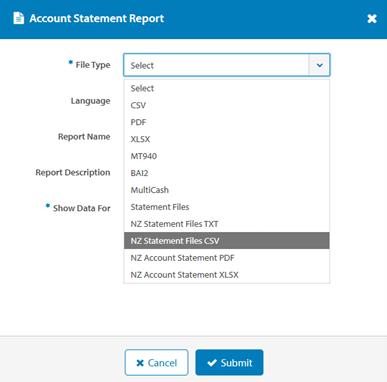This screenshot has height=382, width=387.
Task: Pick NZ Account Statement PDF option
Action: pyautogui.click(x=226, y=258)
